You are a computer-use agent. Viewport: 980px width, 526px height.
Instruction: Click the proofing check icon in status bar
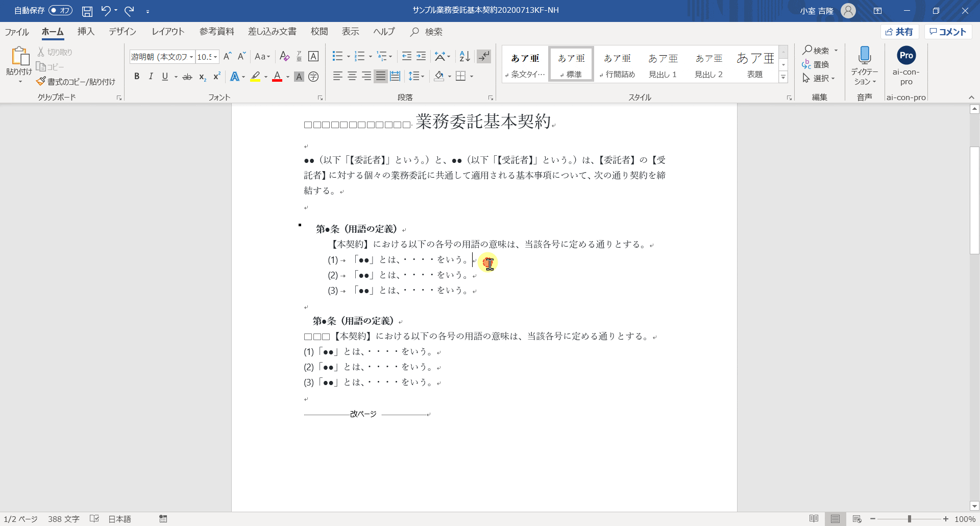click(x=94, y=519)
